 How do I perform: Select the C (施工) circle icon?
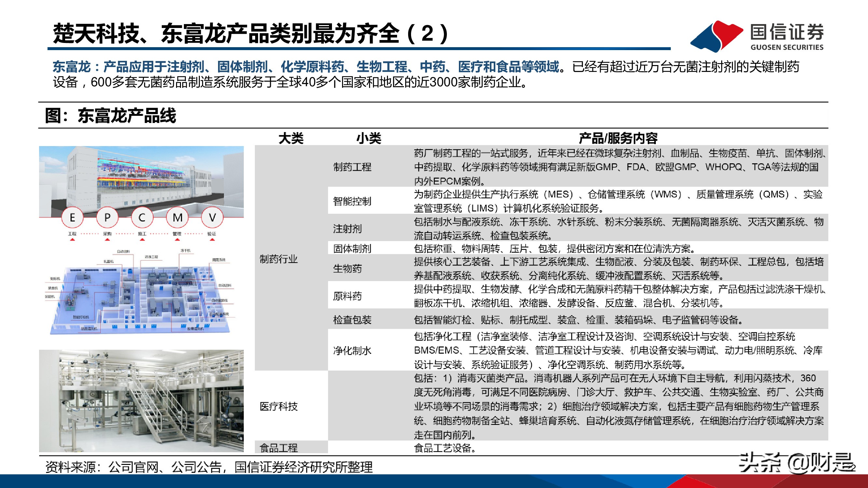coord(142,218)
